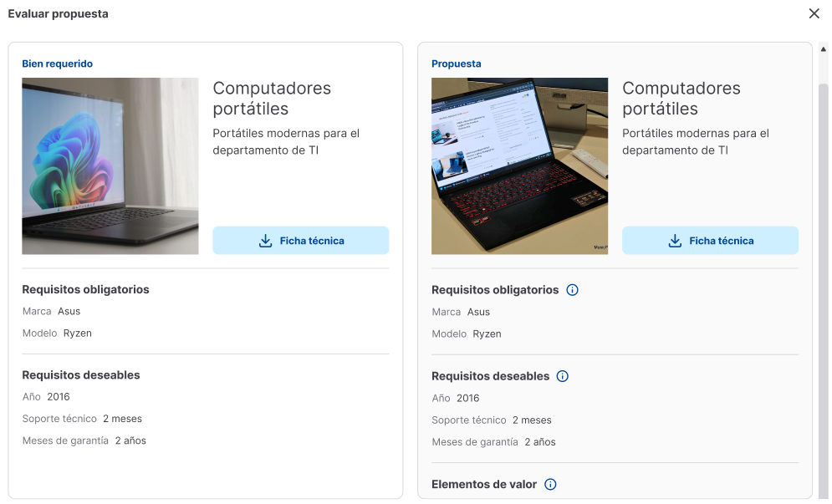Click the laptop photo in Bien requerido panel
The height and width of the screenshot is (504, 832).
[x=110, y=165]
